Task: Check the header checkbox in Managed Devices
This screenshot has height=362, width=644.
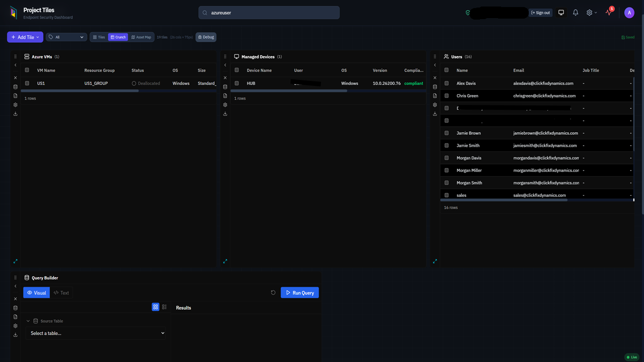Action: pos(236,70)
